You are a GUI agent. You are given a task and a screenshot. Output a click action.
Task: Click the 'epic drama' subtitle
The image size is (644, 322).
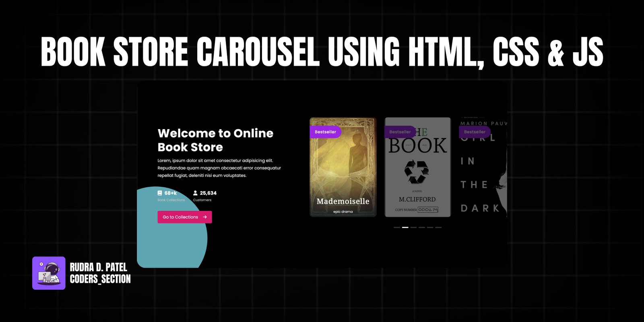(343, 212)
